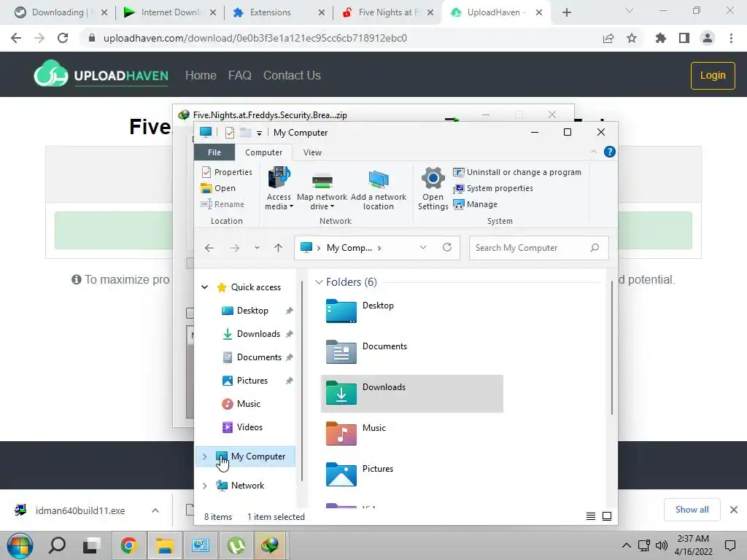Viewport: 747px width, 560px height.
Task: Click the UploadHaven logo
Action: 101,75
